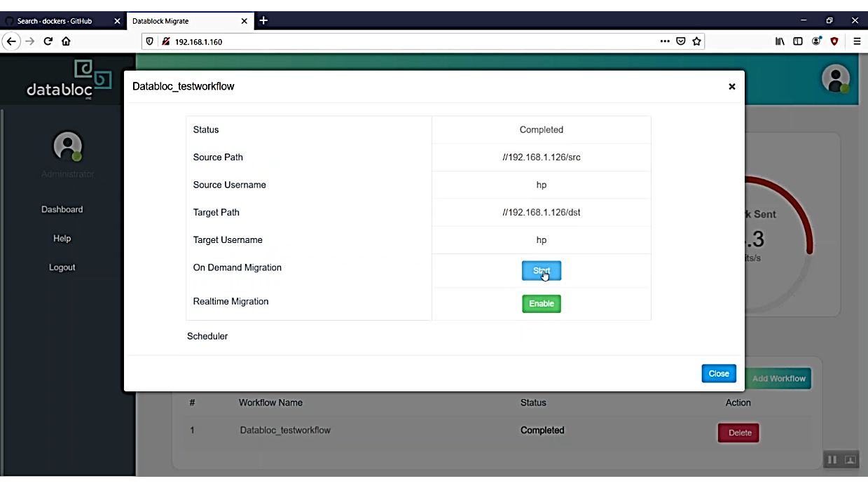Go back with browser back arrow
The image size is (868, 488).
11,41
